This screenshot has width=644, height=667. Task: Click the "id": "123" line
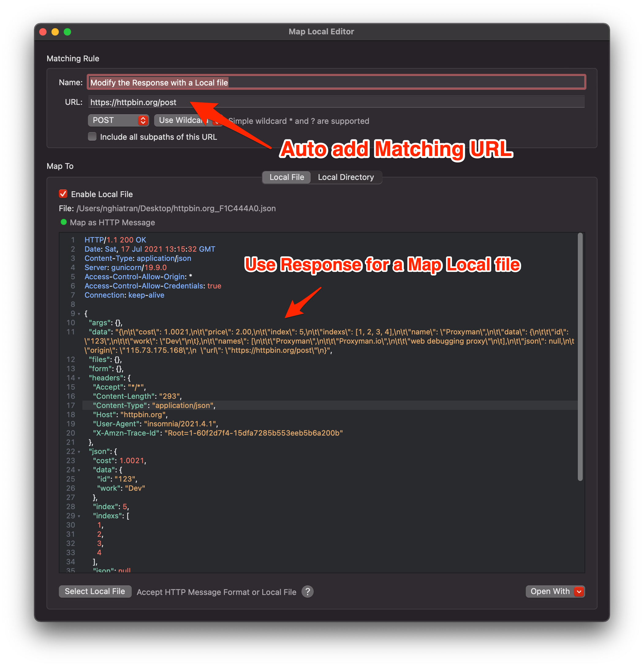(117, 478)
